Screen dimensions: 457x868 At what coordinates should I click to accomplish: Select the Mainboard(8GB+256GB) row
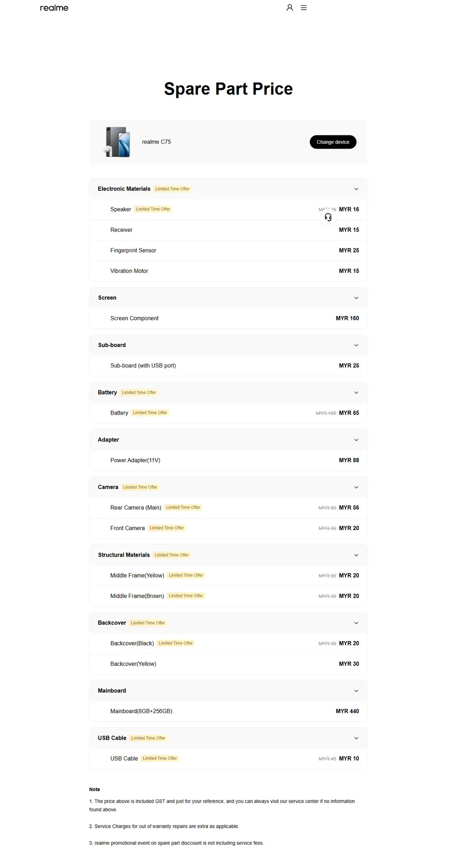point(228,711)
